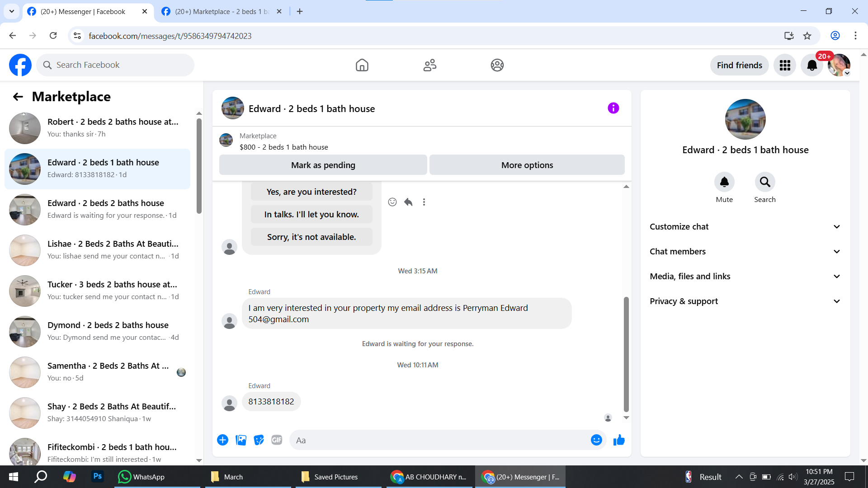This screenshot has height=488, width=868.
Task: Search in conversation using magnifier icon
Action: click(x=765, y=182)
